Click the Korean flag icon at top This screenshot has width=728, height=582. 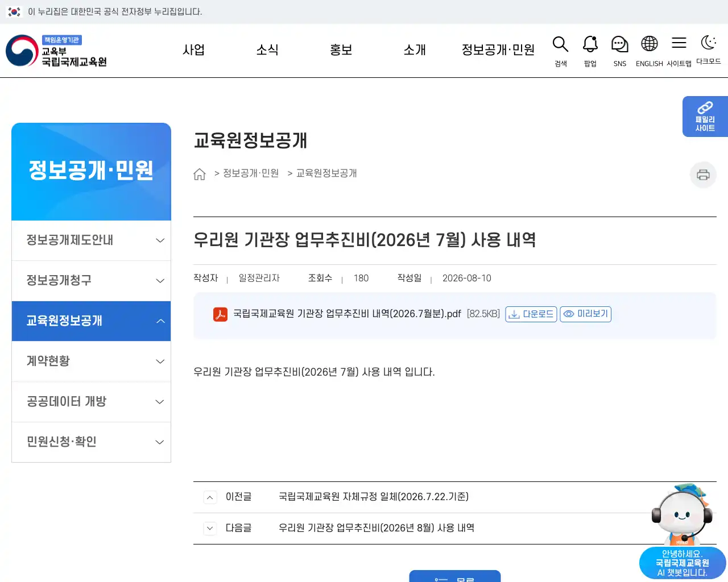pyautogui.click(x=14, y=11)
